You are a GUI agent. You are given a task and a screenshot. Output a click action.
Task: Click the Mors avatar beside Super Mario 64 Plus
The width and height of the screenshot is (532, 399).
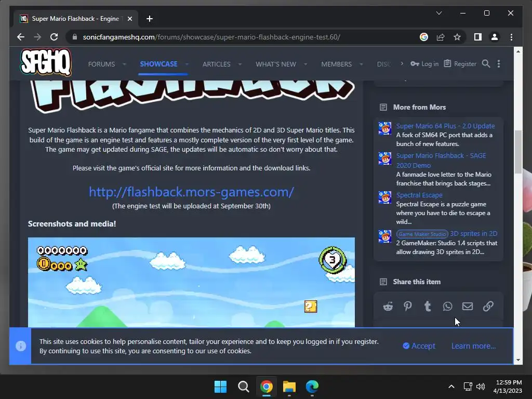pyautogui.click(x=385, y=128)
